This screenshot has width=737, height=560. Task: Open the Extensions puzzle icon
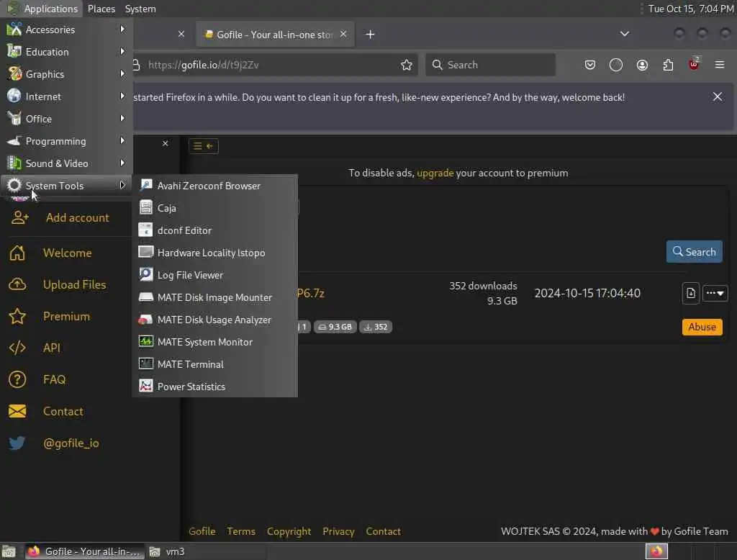point(668,65)
